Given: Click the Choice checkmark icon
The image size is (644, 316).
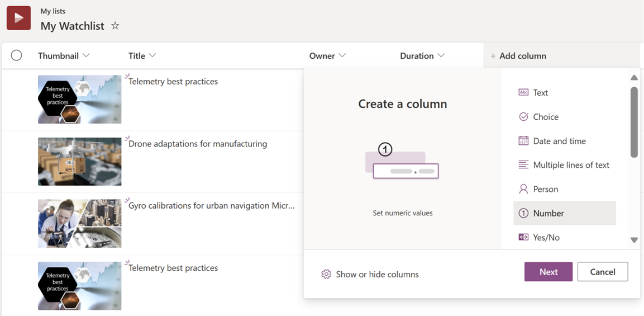Looking at the screenshot, I should tap(523, 117).
